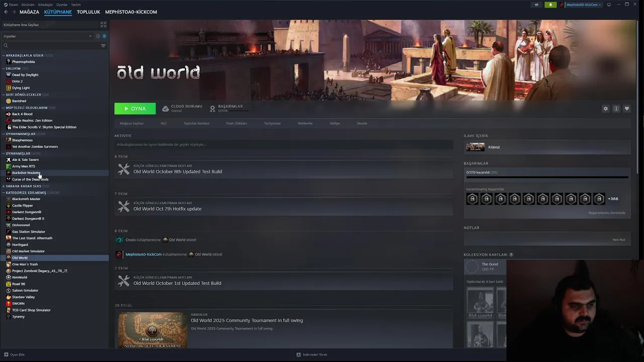This screenshot has height=362, width=644.
Task: Click the Koleksiyon Kartları help question mark
Action: (x=511, y=255)
